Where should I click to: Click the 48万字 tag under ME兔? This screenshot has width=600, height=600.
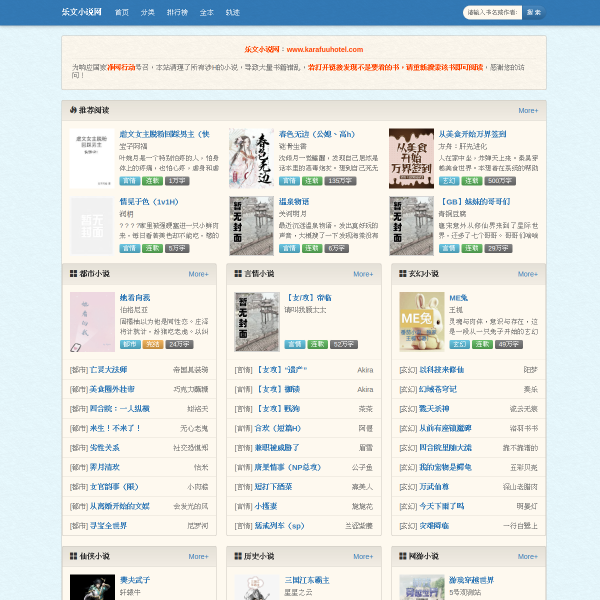click(509, 344)
